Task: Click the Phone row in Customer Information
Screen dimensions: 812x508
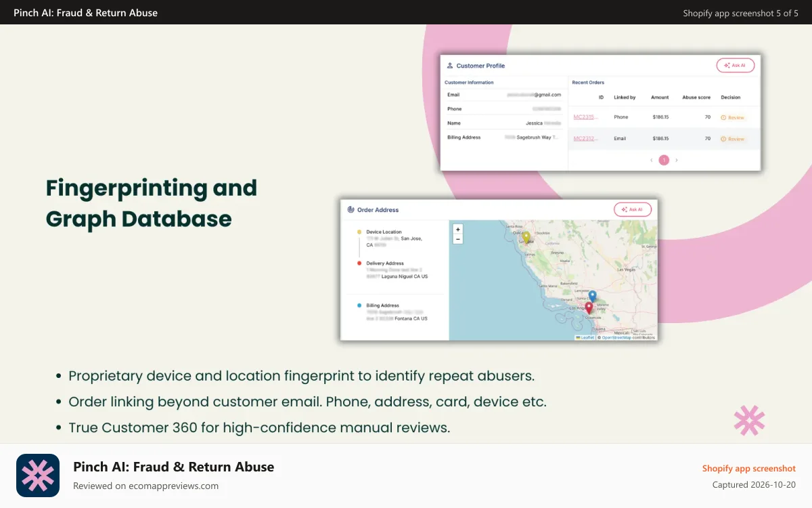Action: click(504, 109)
